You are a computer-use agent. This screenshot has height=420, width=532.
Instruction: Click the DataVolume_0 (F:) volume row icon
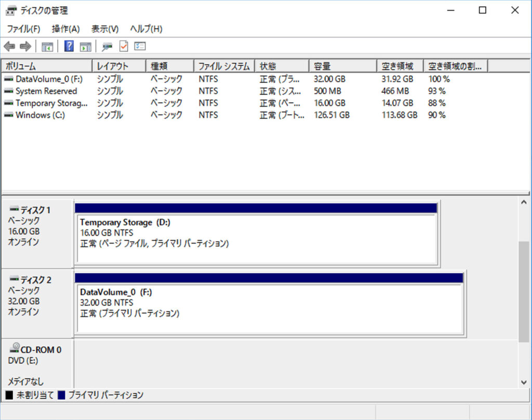click(9, 79)
